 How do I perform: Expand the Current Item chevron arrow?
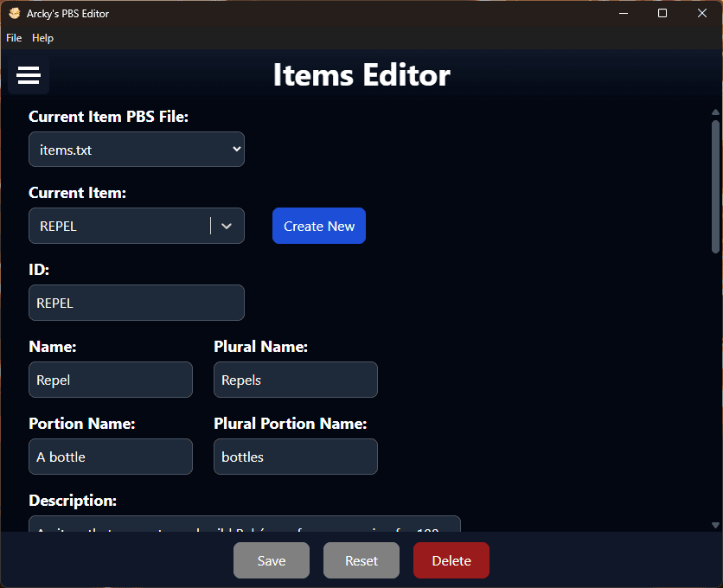coord(227,226)
